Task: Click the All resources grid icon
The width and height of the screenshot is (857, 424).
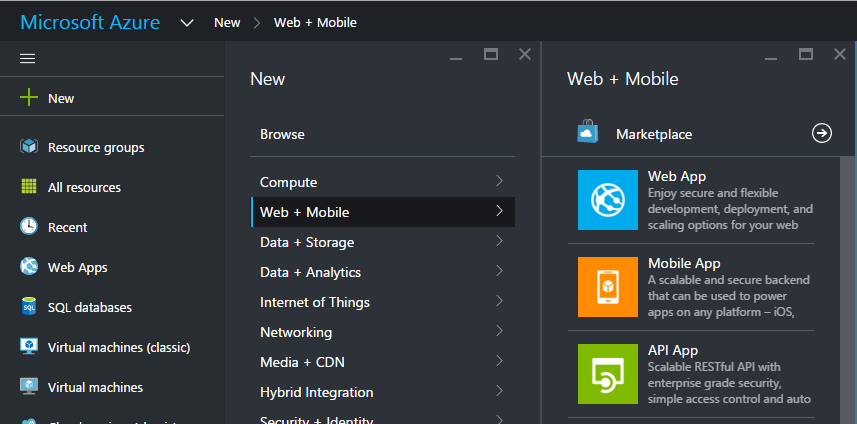Action: click(x=28, y=186)
